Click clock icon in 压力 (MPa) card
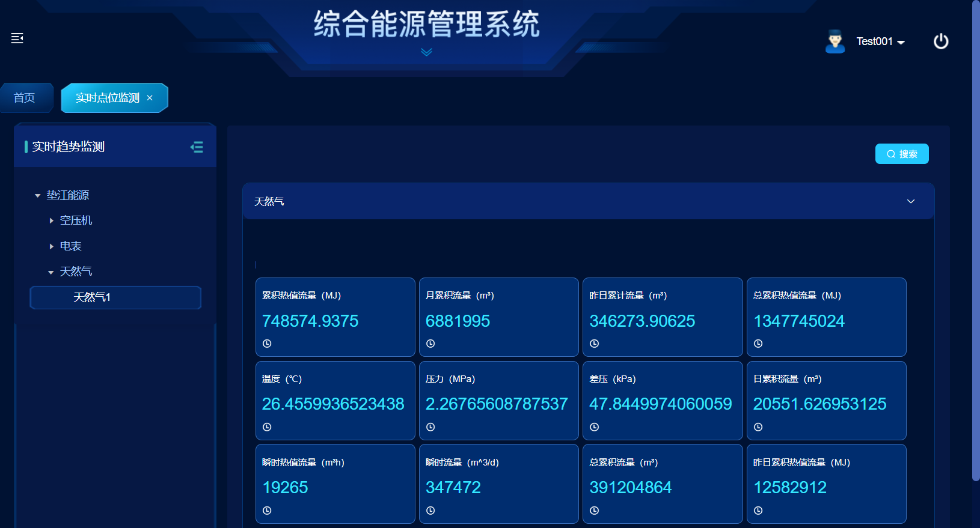Viewport: 980px width, 528px height. 430,427
